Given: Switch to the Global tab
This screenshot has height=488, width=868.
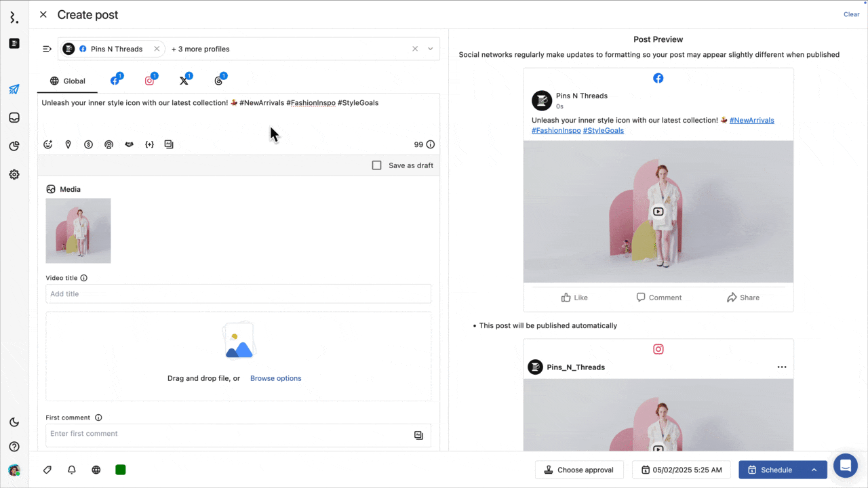Looking at the screenshot, I should point(68,81).
